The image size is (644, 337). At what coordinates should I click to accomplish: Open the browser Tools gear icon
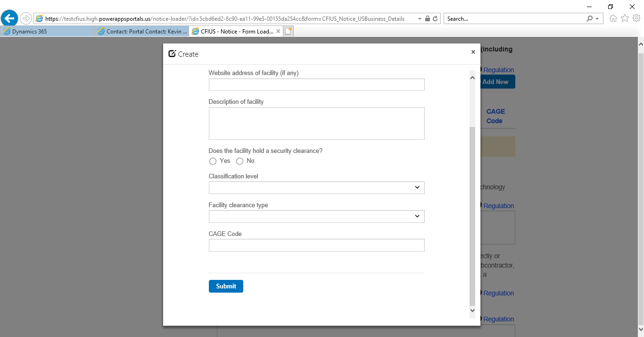coord(636,18)
